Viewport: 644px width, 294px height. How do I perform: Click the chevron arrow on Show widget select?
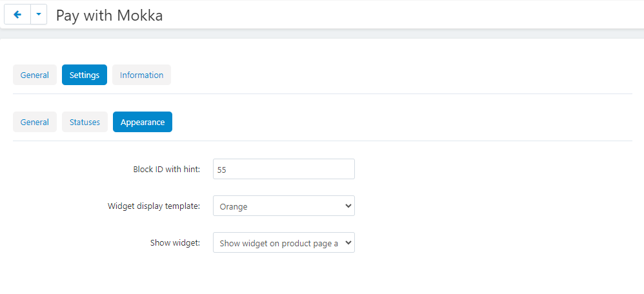click(348, 242)
